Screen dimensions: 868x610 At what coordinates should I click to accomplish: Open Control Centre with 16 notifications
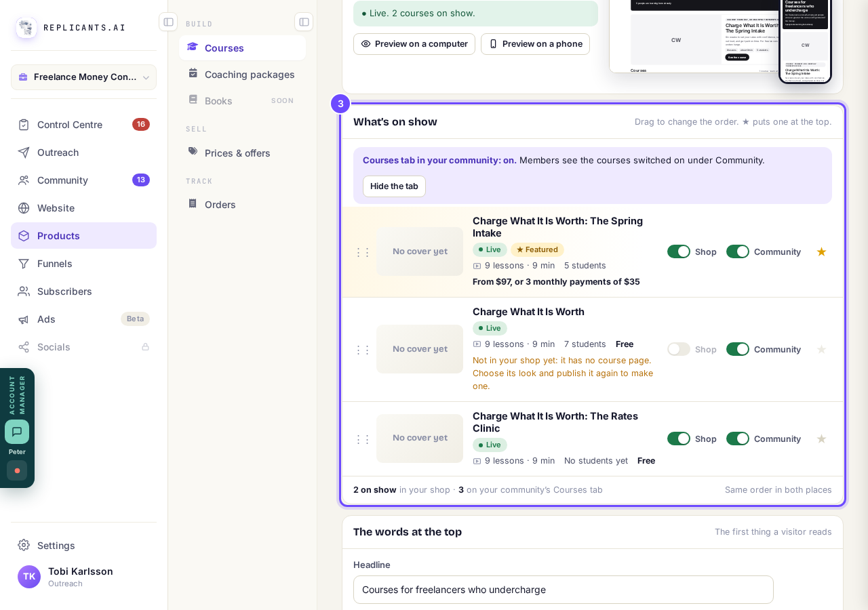[83, 125]
